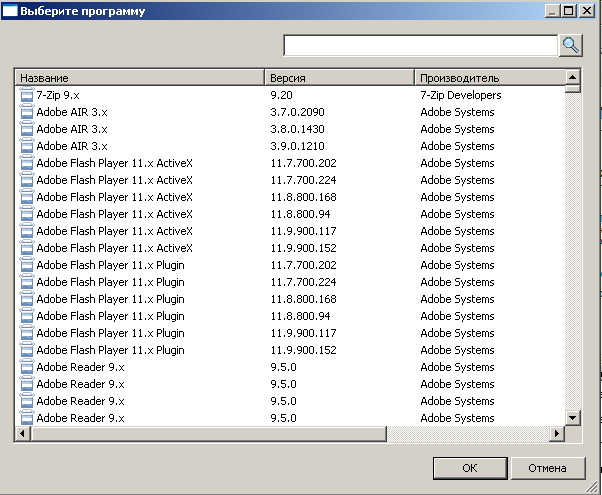Select the Adobe AIR 3.x name with version 3.7.0.2090
The width and height of the screenshot is (602, 495).
click(72, 112)
